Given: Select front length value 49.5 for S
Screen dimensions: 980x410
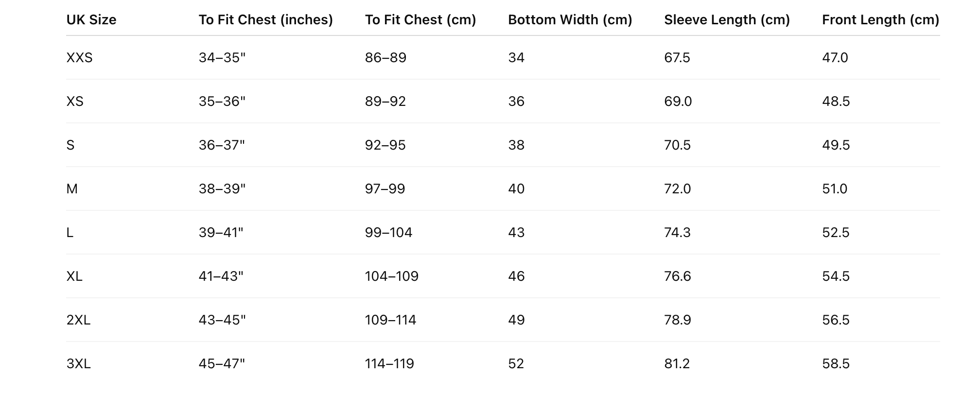Looking at the screenshot, I should [836, 145].
